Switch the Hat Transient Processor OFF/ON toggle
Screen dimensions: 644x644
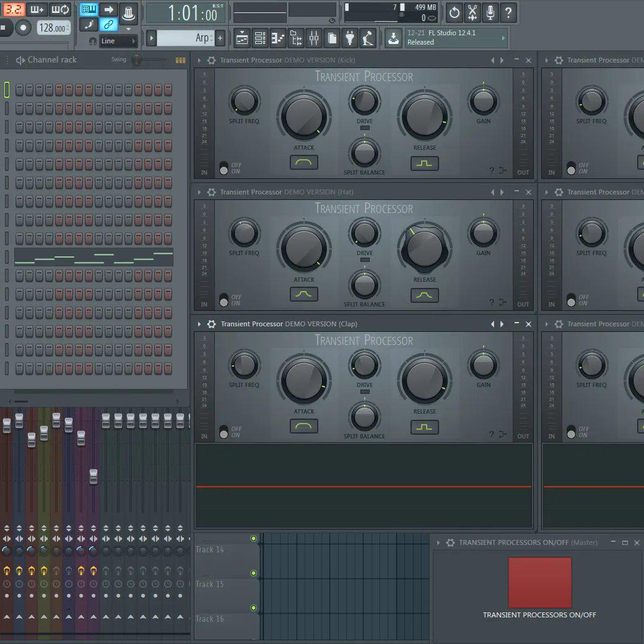224,300
